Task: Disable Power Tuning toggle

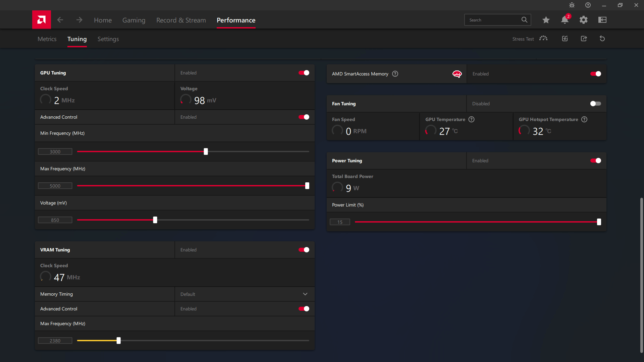Action: [x=596, y=161]
